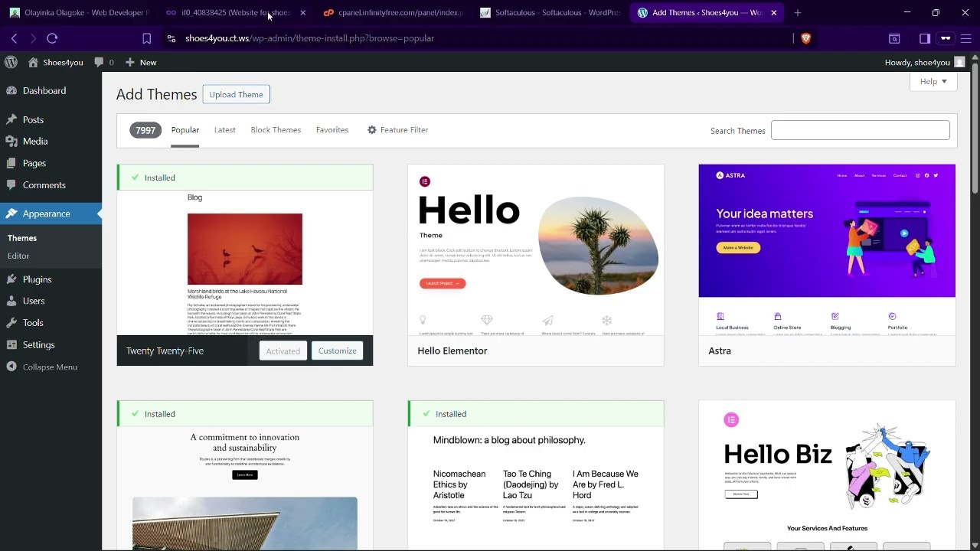Bookmark this page with bookmark icon
980x551 pixels.
coord(147,38)
